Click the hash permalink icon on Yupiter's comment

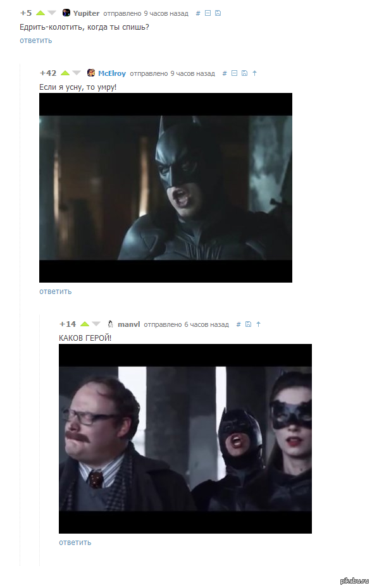[198, 13]
